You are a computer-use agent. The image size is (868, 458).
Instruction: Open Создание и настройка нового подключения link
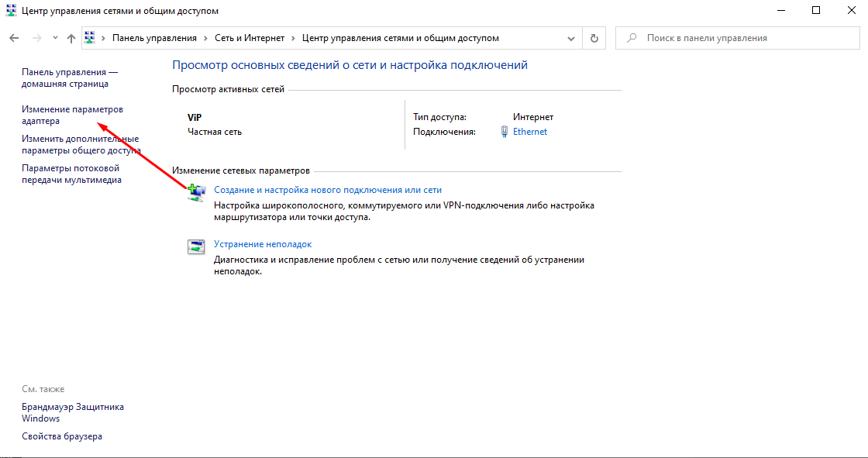tap(327, 190)
